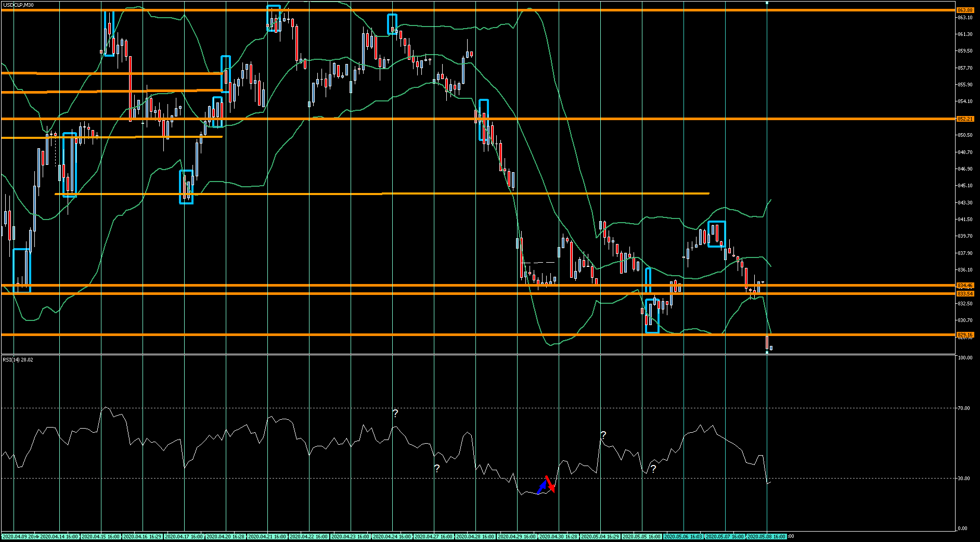Click the 850.50 price scale value
980x542 pixels.
pyautogui.click(x=965, y=135)
